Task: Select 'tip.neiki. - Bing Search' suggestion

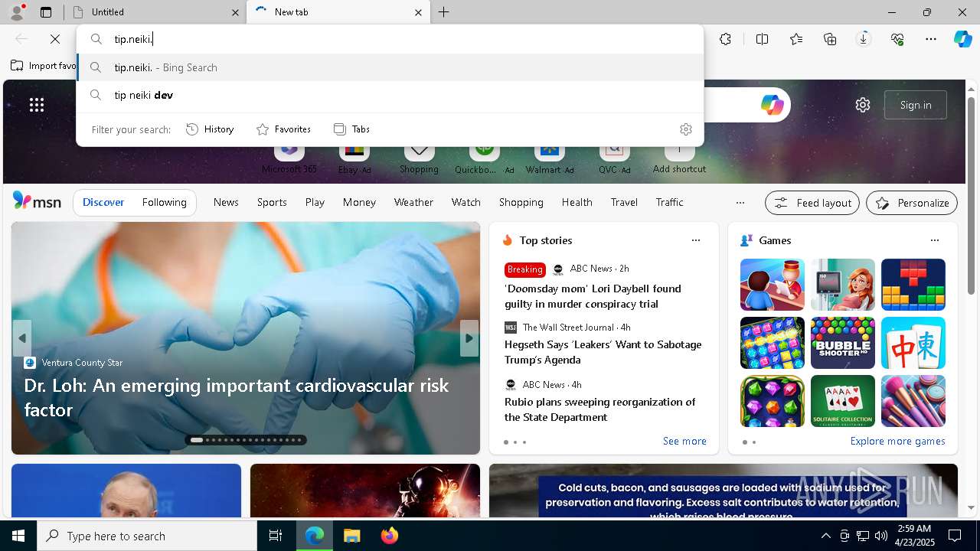Action: [390, 67]
